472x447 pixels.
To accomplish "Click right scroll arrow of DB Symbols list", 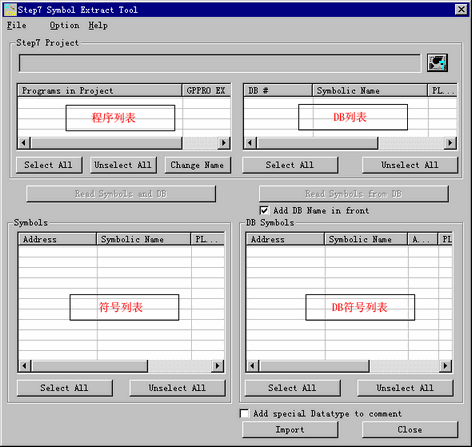I will coord(446,366).
